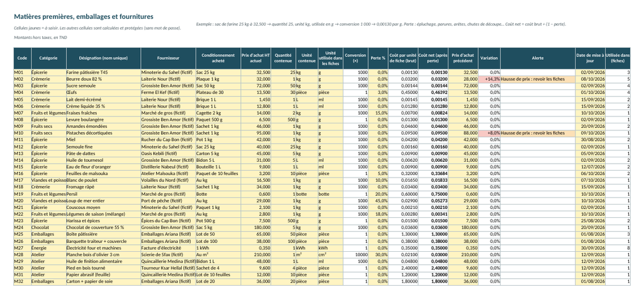Select the supplier "Port de pêche (fictif)"
The image size is (644, 299).
(168, 201)
